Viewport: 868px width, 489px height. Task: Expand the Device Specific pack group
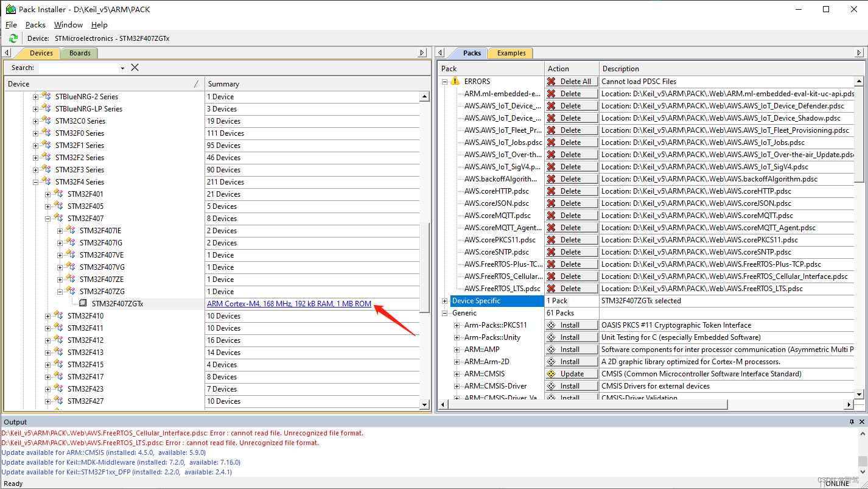click(445, 300)
